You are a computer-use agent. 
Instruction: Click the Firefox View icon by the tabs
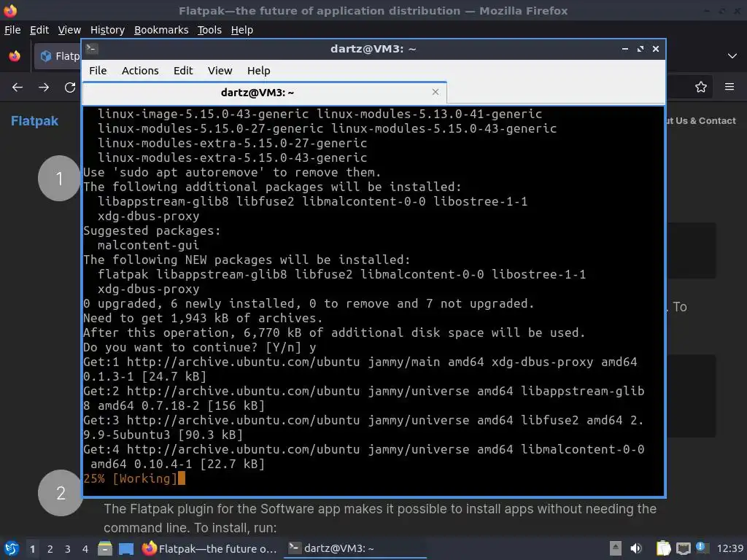tap(15, 56)
